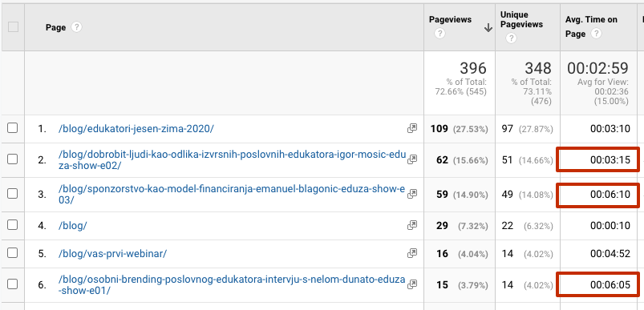
Task: Select pageviews cell showing 15
Action: [x=442, y=284]
